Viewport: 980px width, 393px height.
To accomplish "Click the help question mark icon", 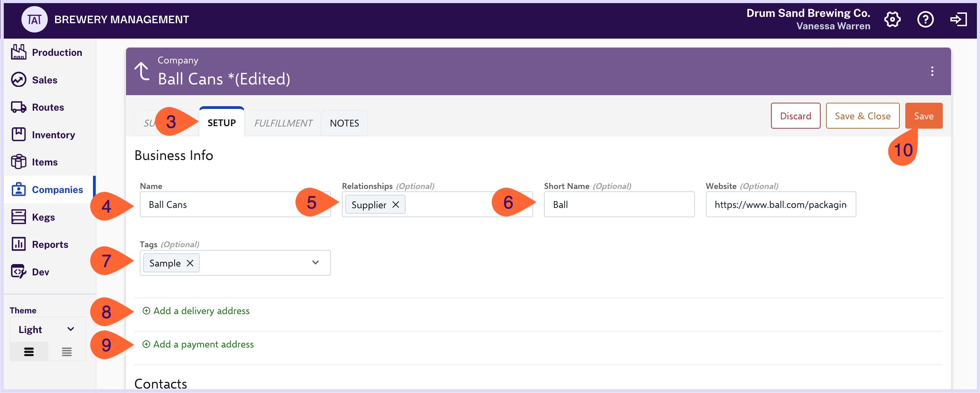I will [x=925, y=19].
